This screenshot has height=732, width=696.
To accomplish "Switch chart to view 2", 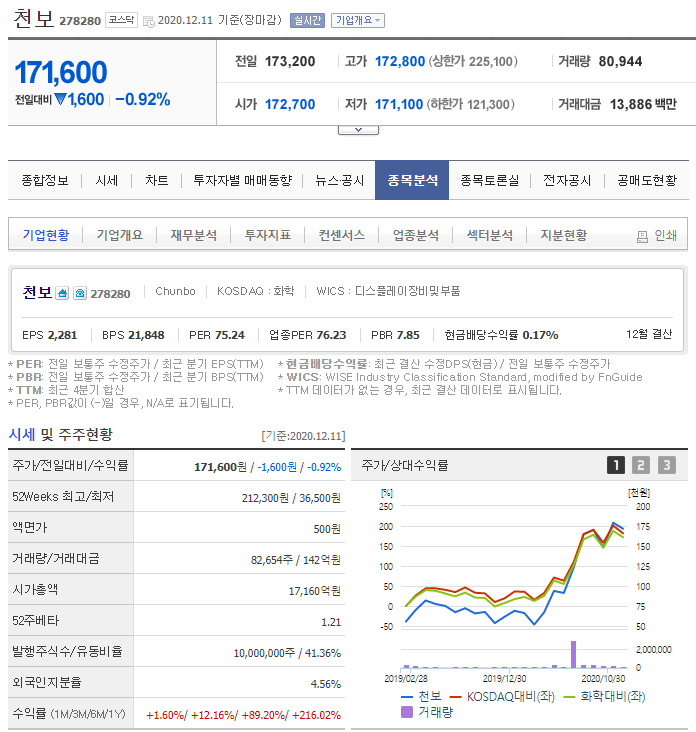I will 641,465.
